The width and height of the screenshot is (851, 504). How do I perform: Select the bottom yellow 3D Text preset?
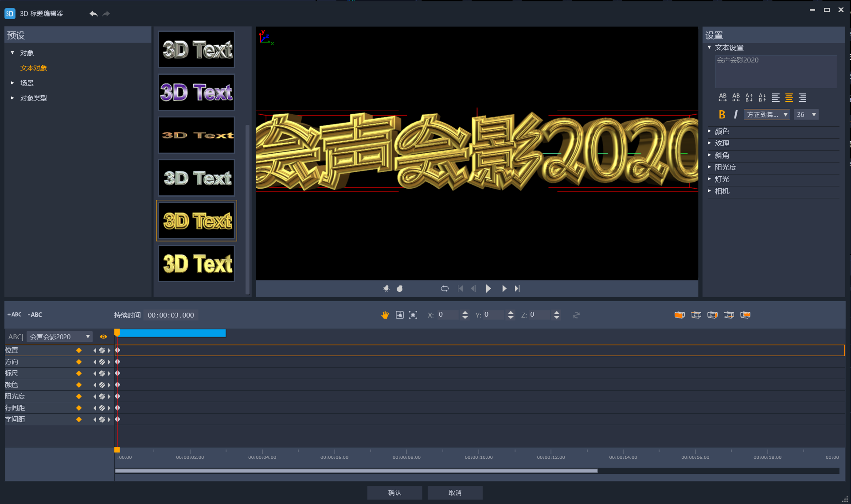196,264
